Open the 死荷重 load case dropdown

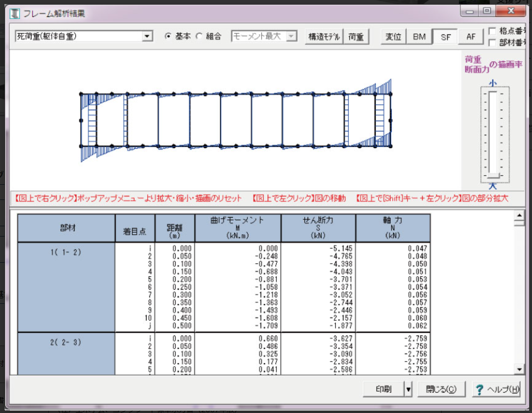point(147,36)
